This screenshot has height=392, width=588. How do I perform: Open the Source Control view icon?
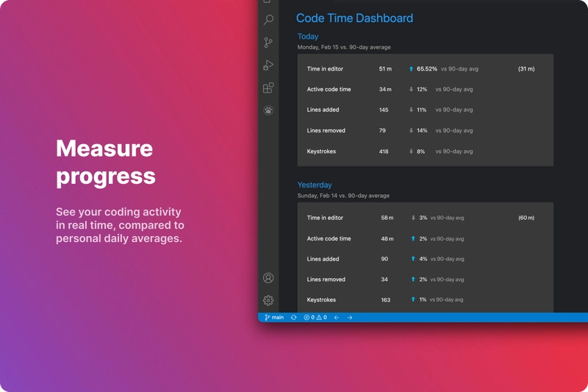[268, 43]
